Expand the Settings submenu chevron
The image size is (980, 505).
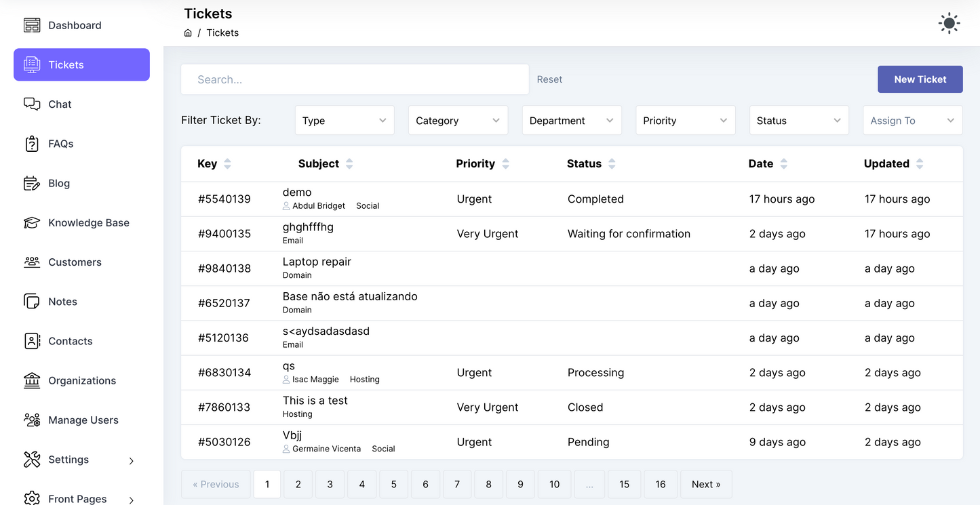[x=131, y=461]
